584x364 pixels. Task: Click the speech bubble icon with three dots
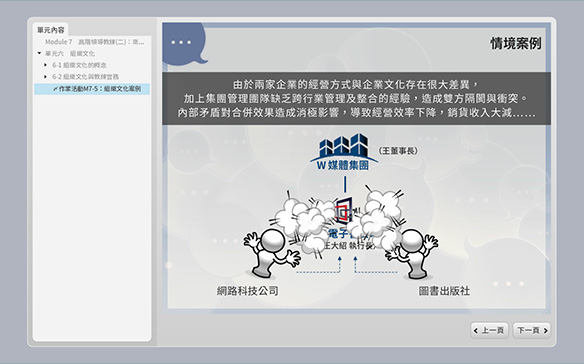point(184,44)
